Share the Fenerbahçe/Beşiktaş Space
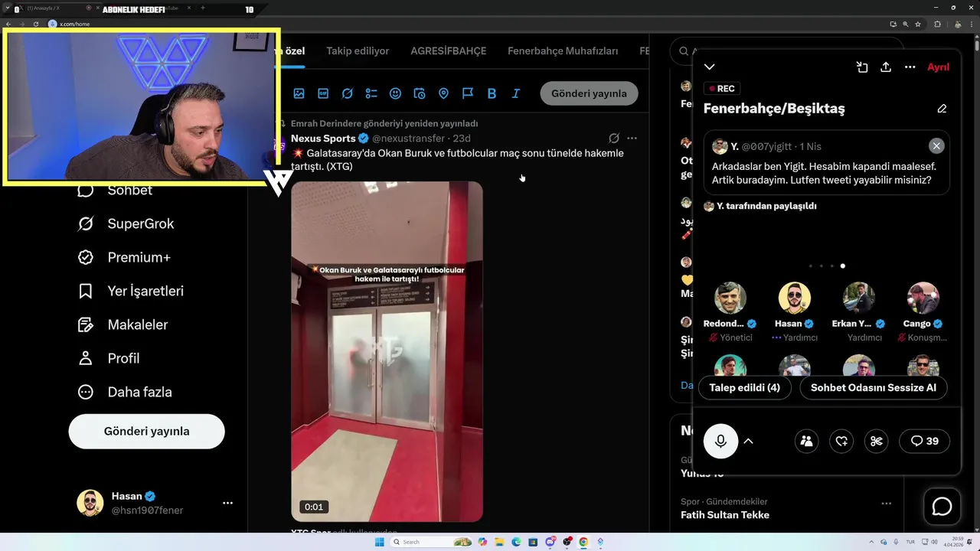980x551 pixels. point(886,67)
